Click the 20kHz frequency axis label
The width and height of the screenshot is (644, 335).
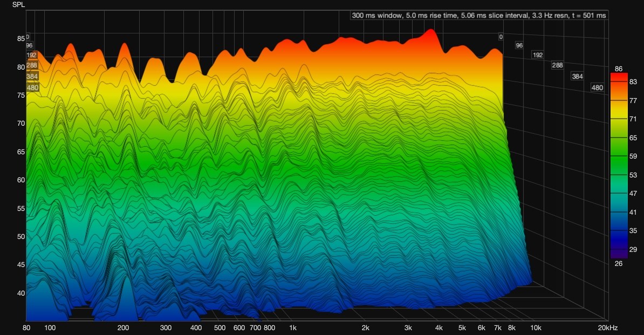[x=608, y=327]
